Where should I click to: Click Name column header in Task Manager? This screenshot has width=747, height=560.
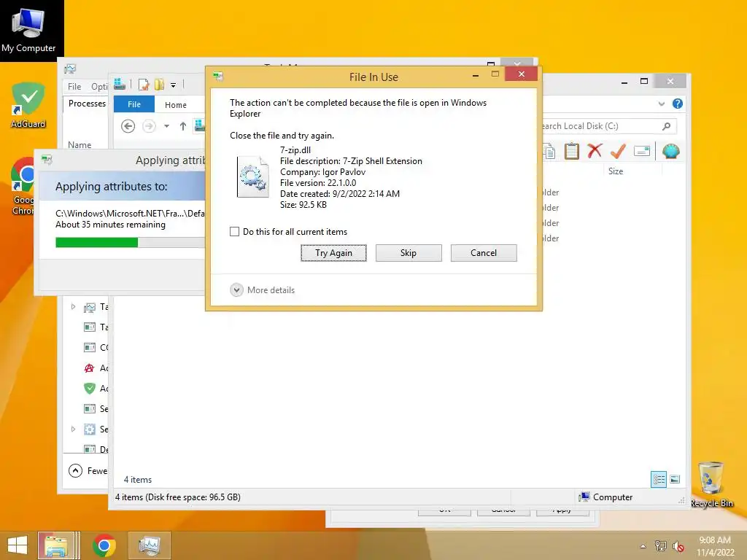(x=80, y=144)
